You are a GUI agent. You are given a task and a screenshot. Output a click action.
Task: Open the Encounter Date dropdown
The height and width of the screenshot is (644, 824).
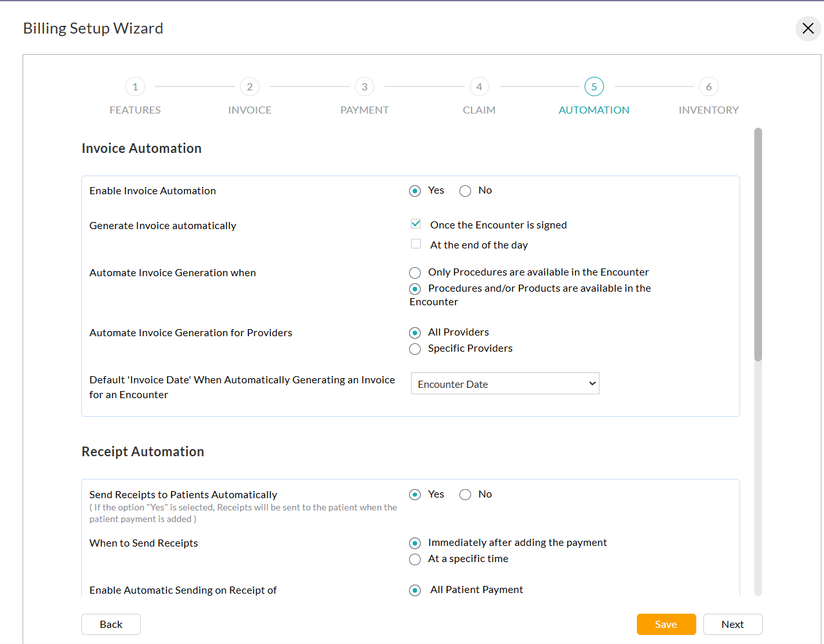tap(505, 383)
